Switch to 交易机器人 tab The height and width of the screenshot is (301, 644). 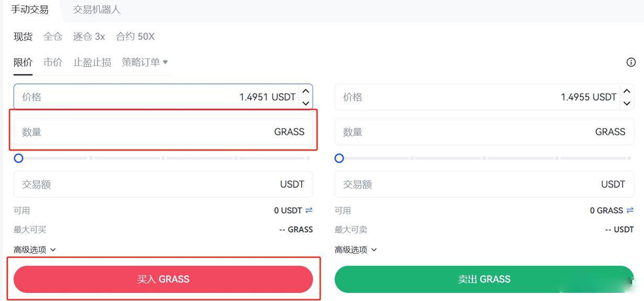pyautogui.click(x=97, y=10)
